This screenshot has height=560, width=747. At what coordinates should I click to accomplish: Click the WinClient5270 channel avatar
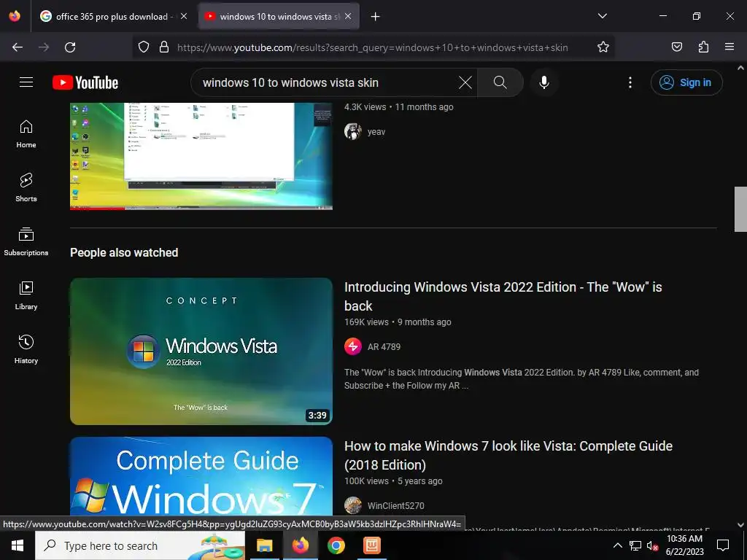[x=353, y=506]
